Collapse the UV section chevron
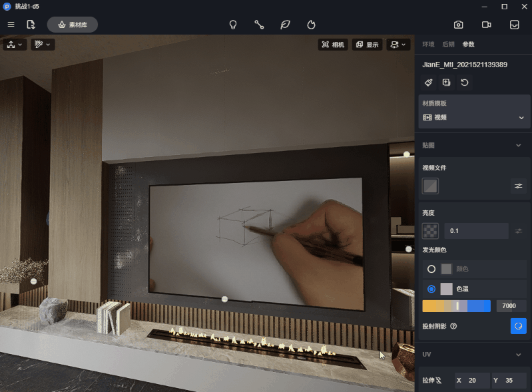Viewport: 532px width, 392px height. 518,355
